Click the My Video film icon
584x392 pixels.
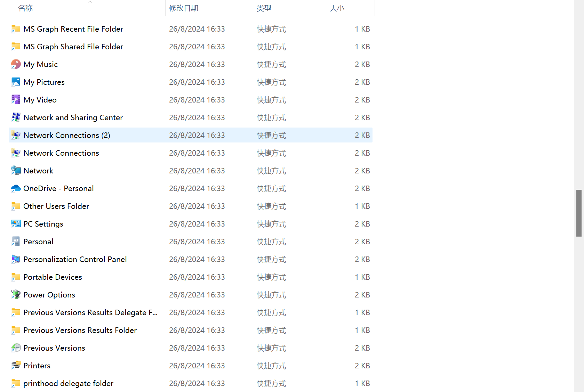pos(16,100)
